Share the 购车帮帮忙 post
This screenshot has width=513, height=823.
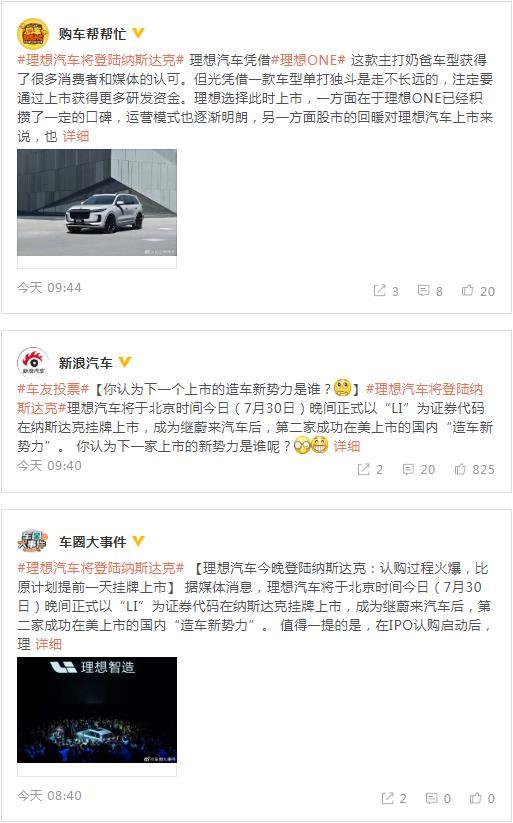[x=386, y=291]
